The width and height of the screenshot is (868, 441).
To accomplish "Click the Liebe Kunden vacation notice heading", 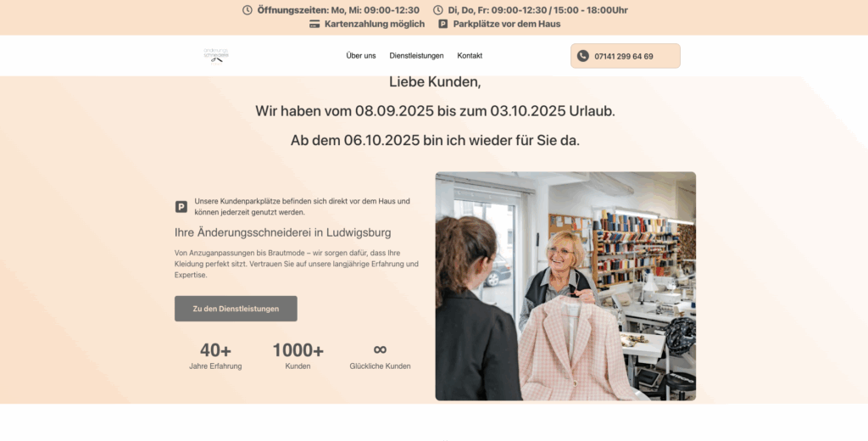I will click(x=435, y=82).
